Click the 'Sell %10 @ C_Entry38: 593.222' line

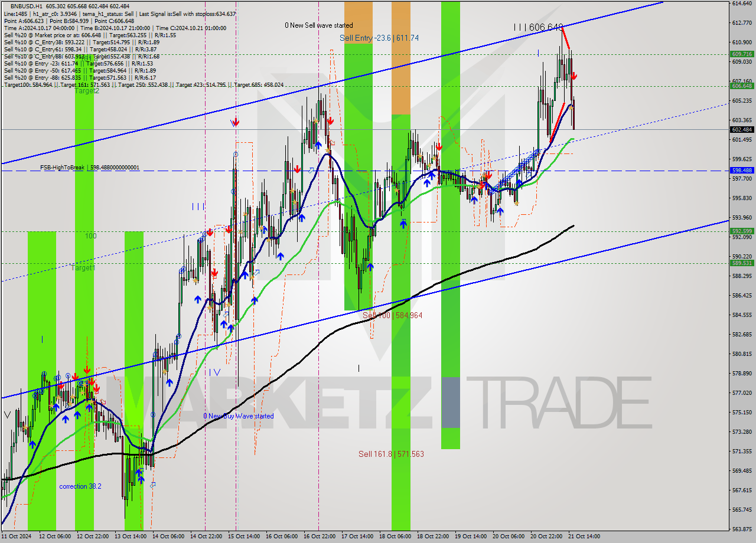pos(82,42)
